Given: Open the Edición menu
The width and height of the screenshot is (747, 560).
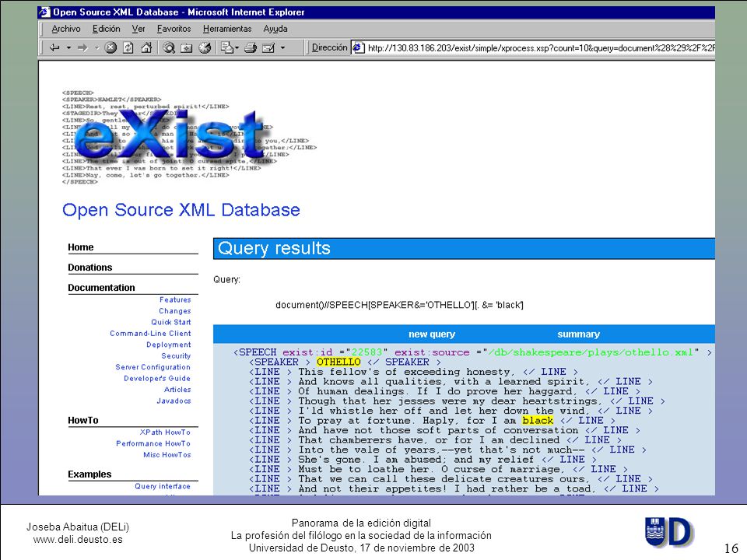Looking at the screenshot, I should pos(107,29).
